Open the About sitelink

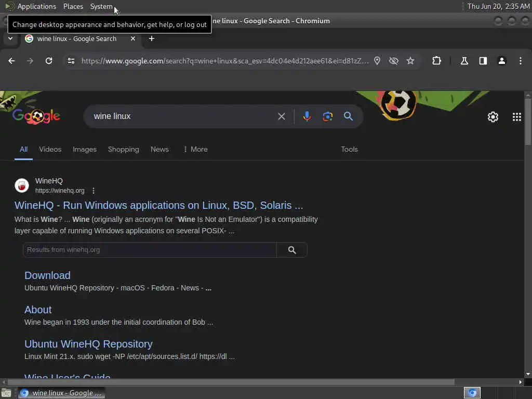38,310
